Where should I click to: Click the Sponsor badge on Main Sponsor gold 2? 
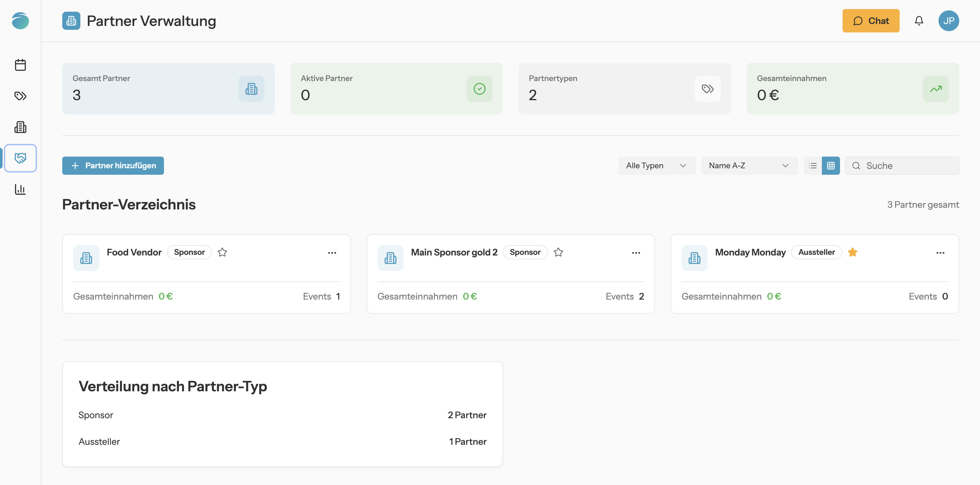point(525,252)
